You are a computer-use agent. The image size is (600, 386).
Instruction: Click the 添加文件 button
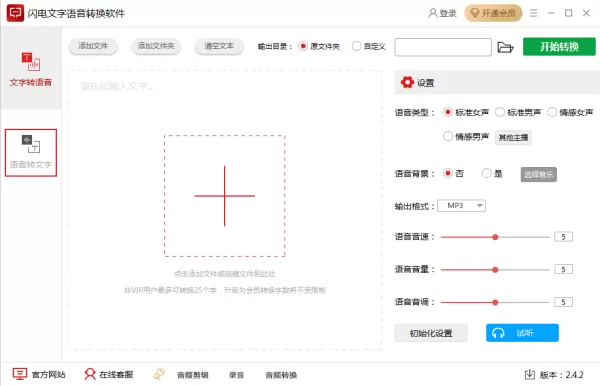pyautogui.click(x=93, y=47)
